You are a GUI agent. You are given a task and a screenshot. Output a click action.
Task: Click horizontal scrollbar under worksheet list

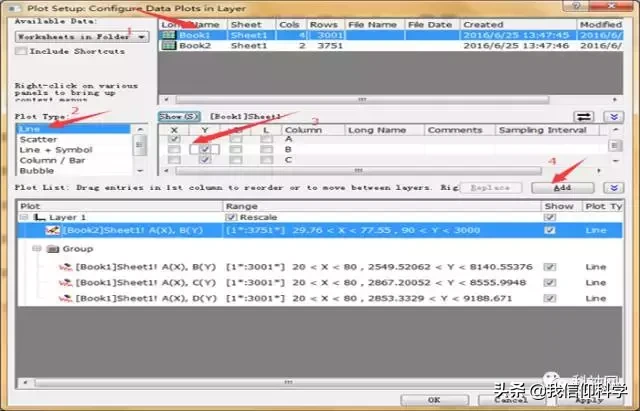click(362, 100)
